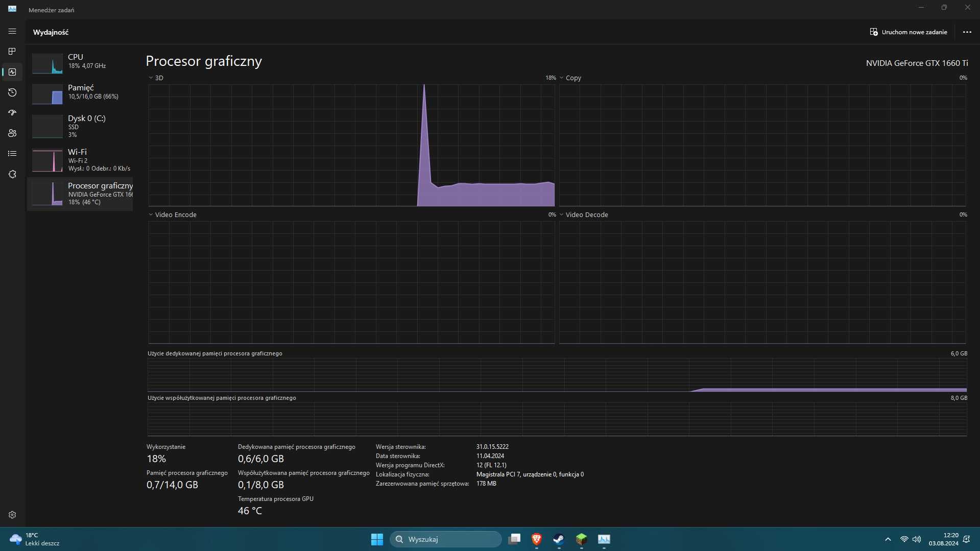Select the Wi-Fi performance entry
The width and height of the screenshot is (980, 551).
80,160
